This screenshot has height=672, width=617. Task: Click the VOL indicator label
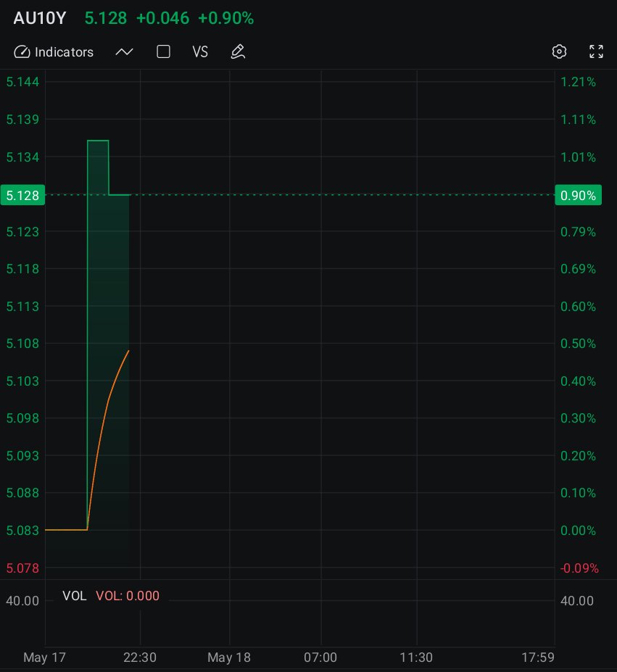[x=74, y=596]
